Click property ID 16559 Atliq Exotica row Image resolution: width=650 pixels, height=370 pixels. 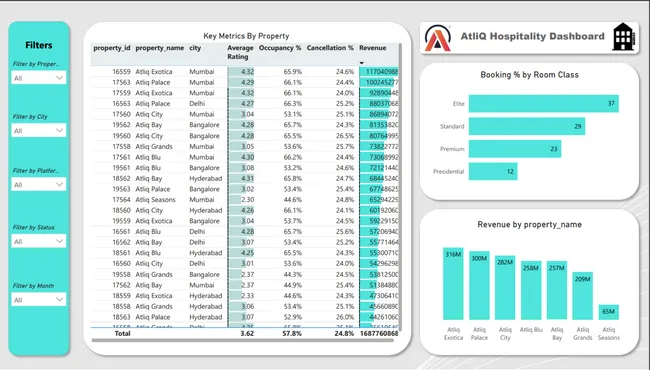tap(245, 72)
